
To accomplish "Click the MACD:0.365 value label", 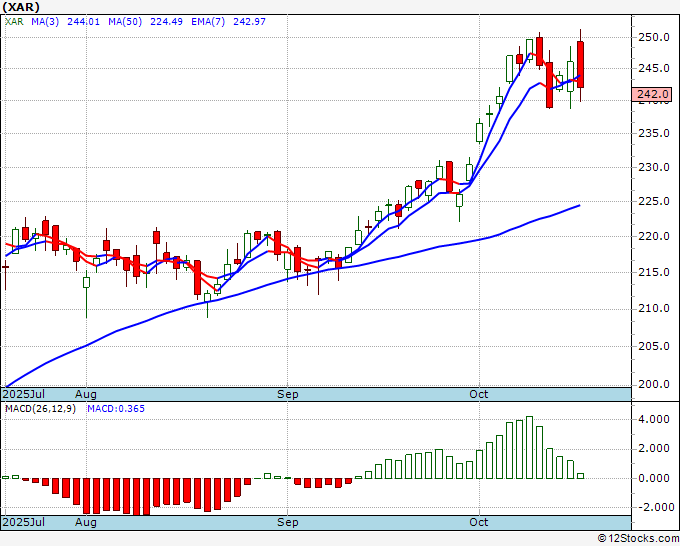I will [x=116, y=409].
